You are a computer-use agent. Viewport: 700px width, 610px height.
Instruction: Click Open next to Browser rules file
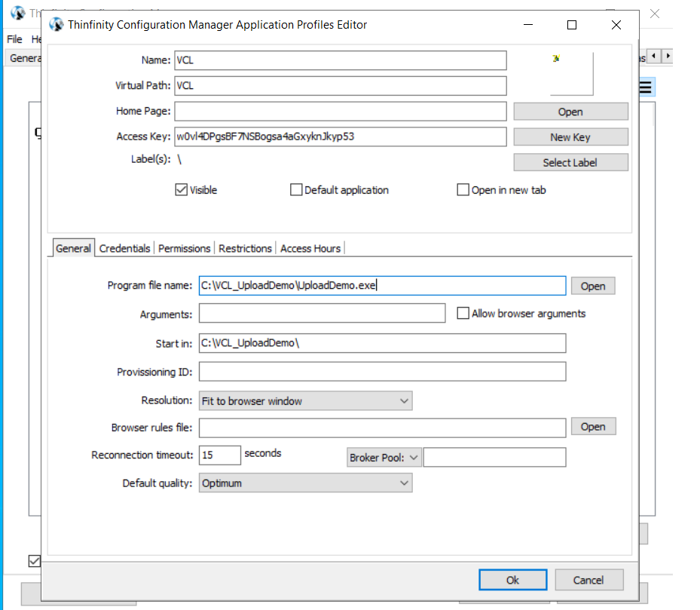pyautogui.click(x=593, y=427)
